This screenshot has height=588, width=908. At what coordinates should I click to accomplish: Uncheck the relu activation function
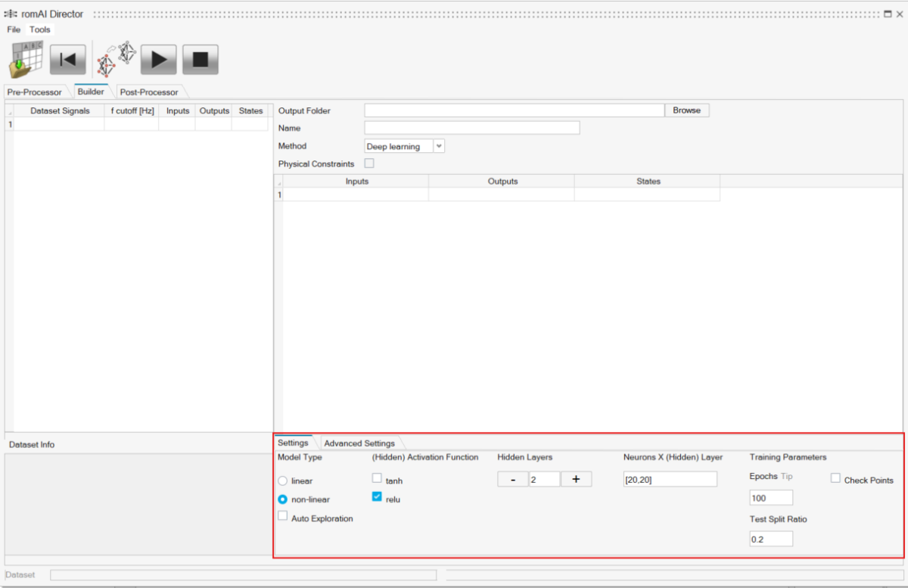pyautogui.click(x=377, y=497)
